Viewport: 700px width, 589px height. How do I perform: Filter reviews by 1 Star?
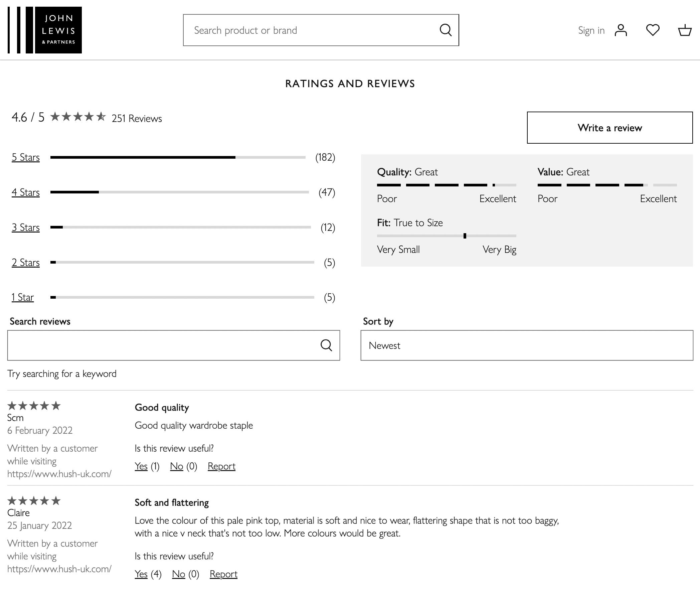coord(23,297)
